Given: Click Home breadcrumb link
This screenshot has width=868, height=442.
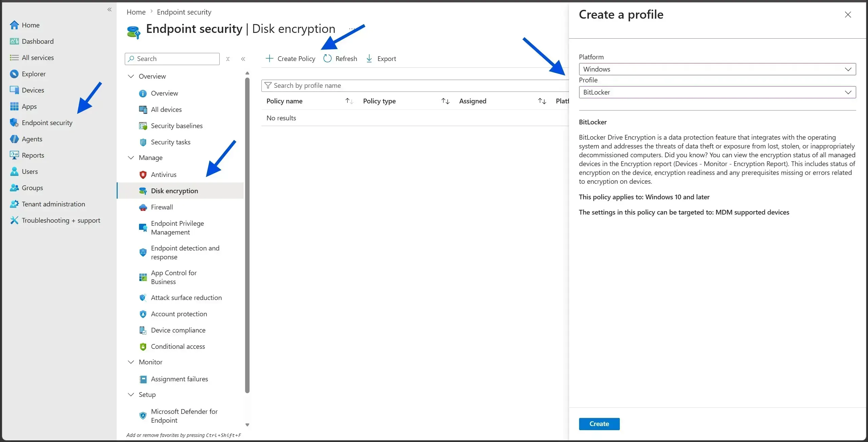Looking at the screenshot, I should [x=136, y=12].
